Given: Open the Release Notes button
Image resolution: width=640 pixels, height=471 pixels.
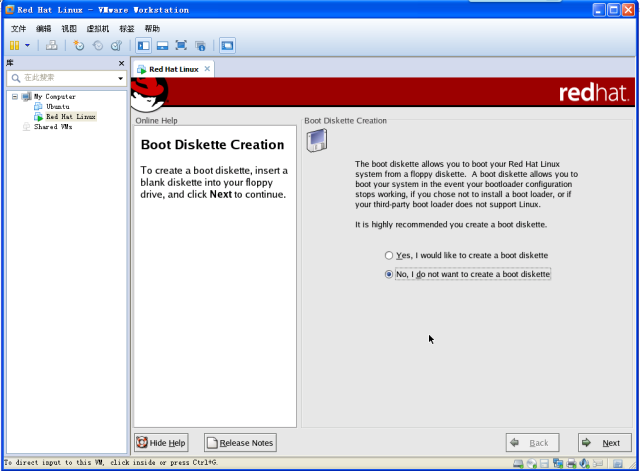Looking at the screenshot, I should [x=240, y=443].
